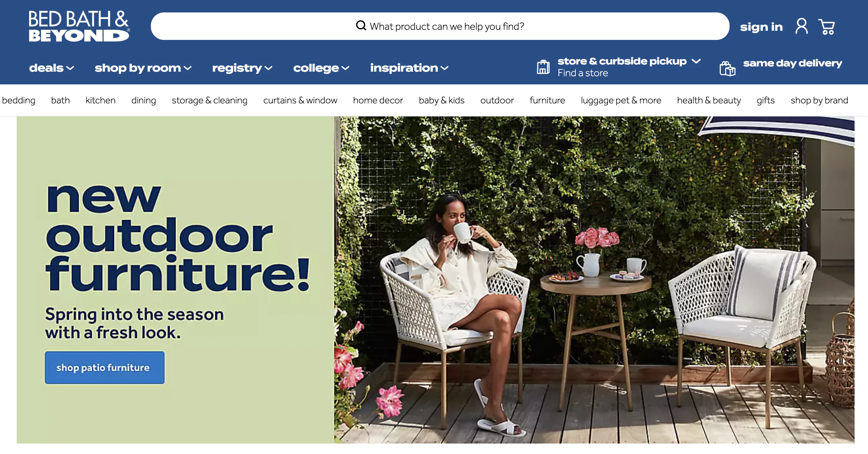Expand the registry dropdown
Screen dimensions: 868x454
(242, 68)
